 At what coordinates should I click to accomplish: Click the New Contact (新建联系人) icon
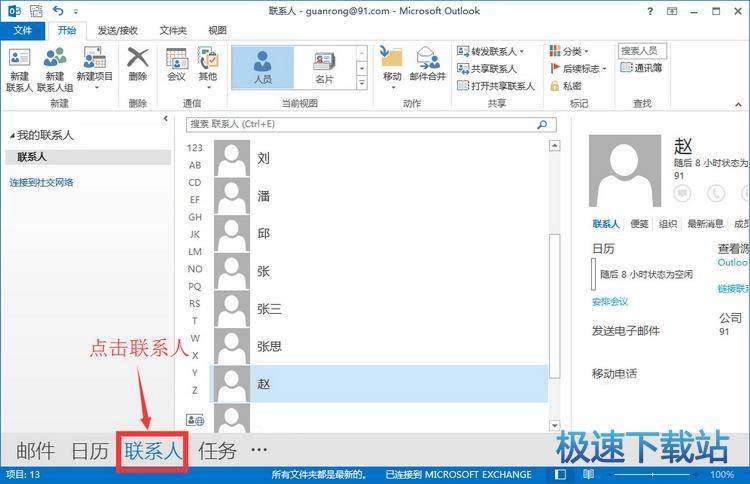point(20,69)
